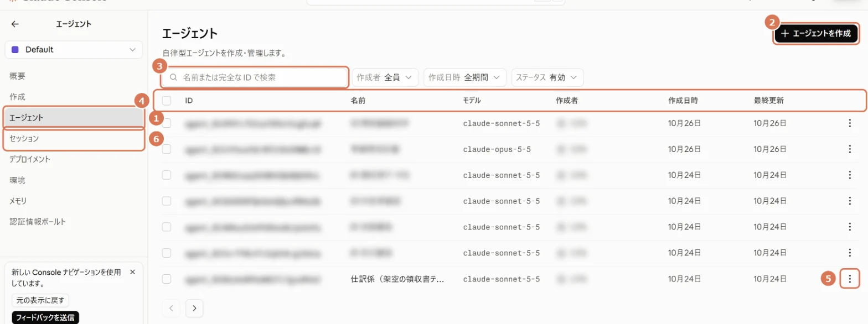Select エージェント in the sidebar
Viewport: 868px width, 324px height.
tap(74, 118)
